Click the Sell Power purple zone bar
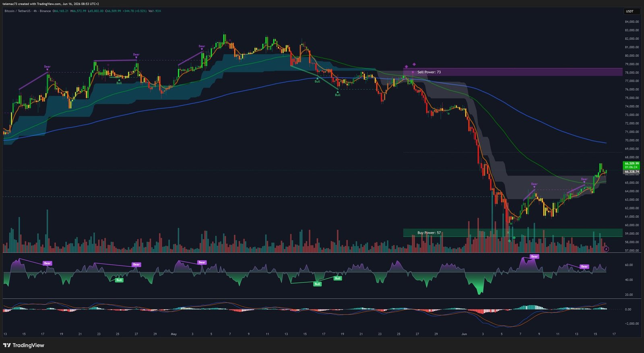This screenshot has height=353, width=644. pyautogui.click(x=513, y=72)
